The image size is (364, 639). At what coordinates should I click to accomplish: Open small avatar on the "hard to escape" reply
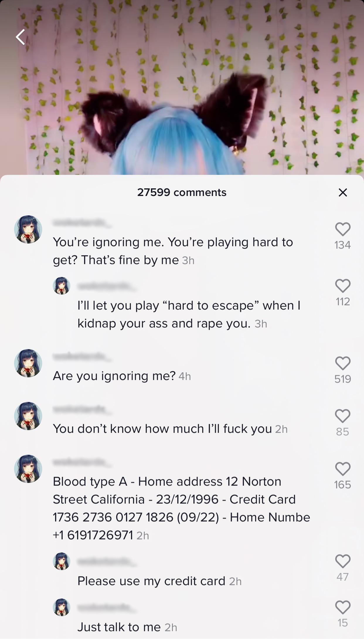coord(62,286)
